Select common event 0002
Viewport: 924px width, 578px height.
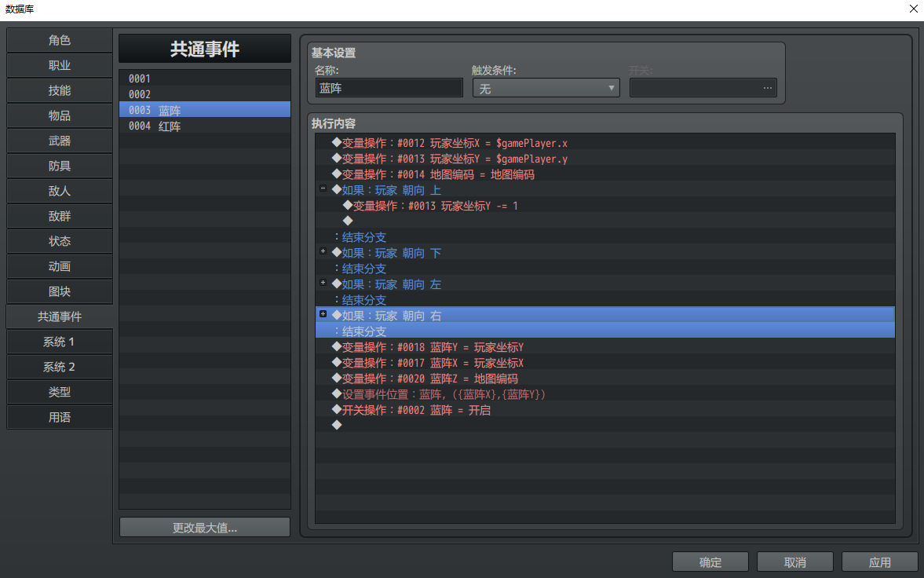pyautogui.click(x=204, y=93)
